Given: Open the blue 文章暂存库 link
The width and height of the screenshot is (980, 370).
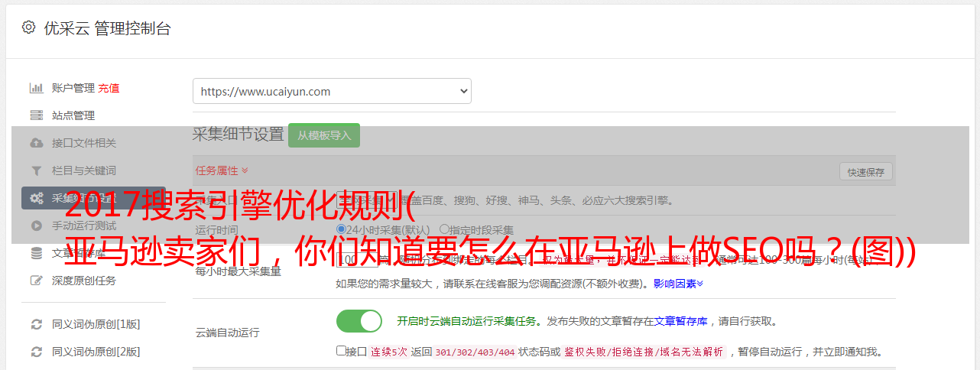Looking at the screenshot, I should click(x=680, y=321).
